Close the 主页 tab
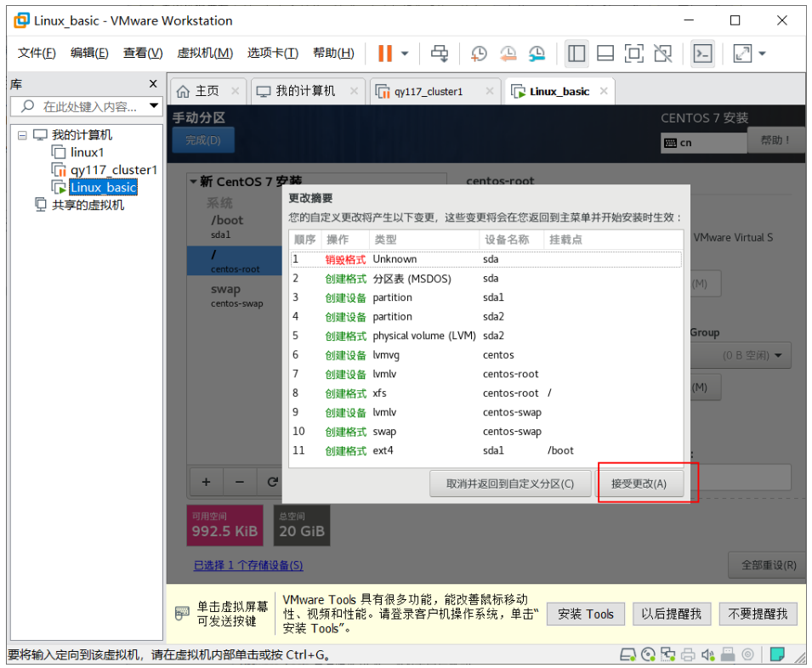812x668 pixels. [236, 91]
